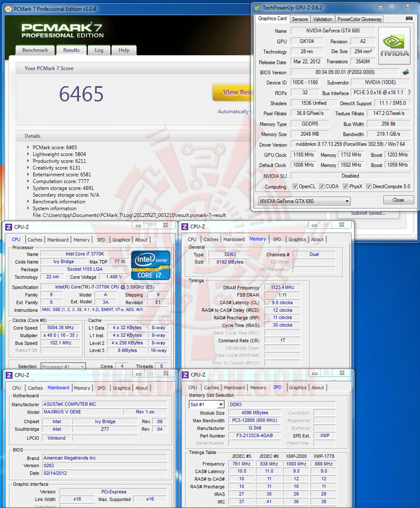
Task: Click the Specification i7-3770K field
Action: (104, 287)
